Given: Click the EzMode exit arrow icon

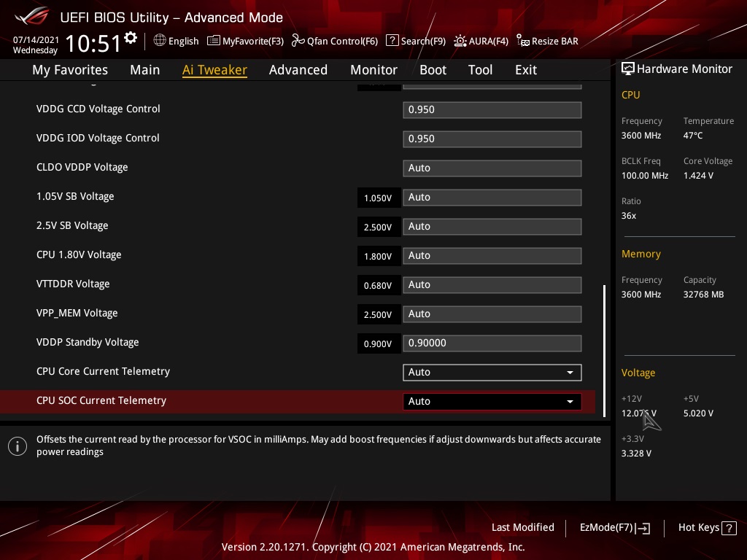Looking at the screenshot, I should point(643,528).
